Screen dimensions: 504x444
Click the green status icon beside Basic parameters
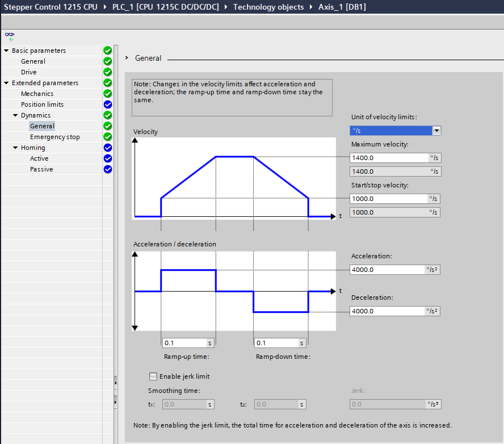coord(108,51)
